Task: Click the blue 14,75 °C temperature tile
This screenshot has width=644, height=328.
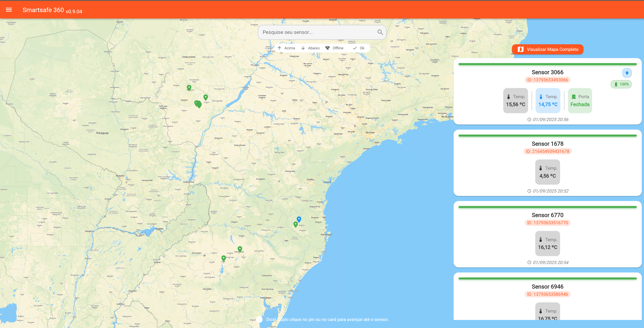Action: (x=548, y=101)
